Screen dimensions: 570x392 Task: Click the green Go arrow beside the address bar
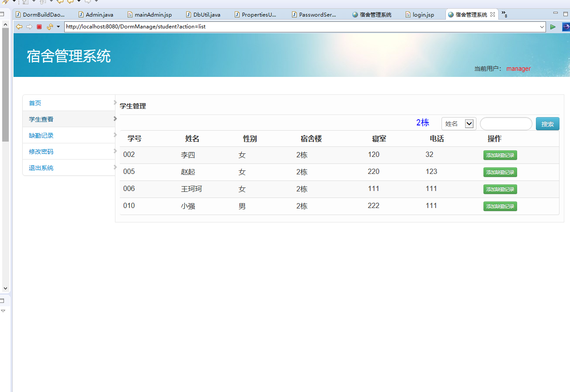coord(553,27)
